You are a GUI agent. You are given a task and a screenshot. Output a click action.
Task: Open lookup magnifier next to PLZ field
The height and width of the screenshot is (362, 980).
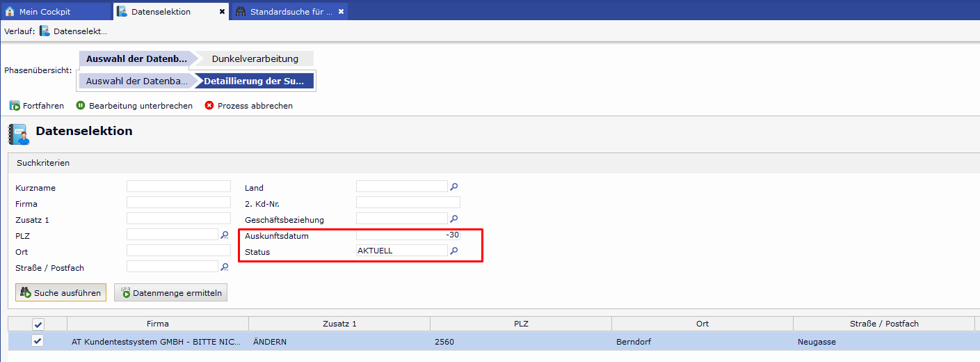(x=224, y=235)
